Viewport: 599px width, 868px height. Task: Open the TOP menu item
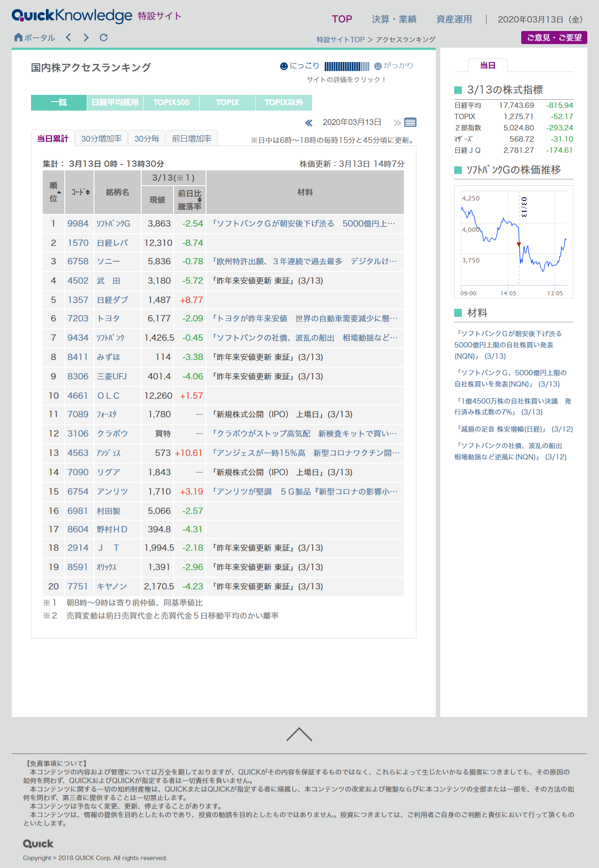click(x=342, y=19)
